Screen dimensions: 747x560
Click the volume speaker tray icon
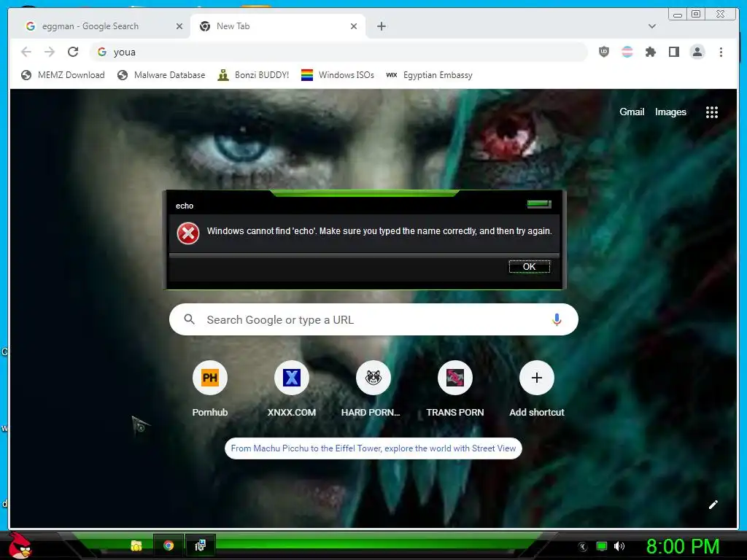[619, 546]
